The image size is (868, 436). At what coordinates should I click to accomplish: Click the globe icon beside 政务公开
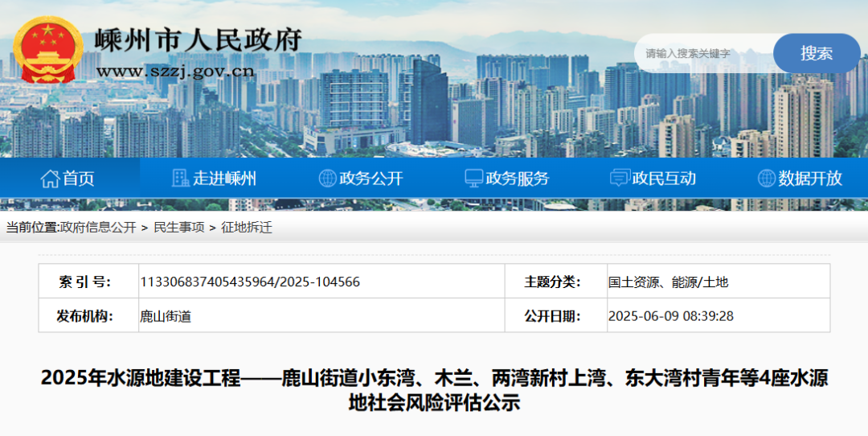coord(327,179)
